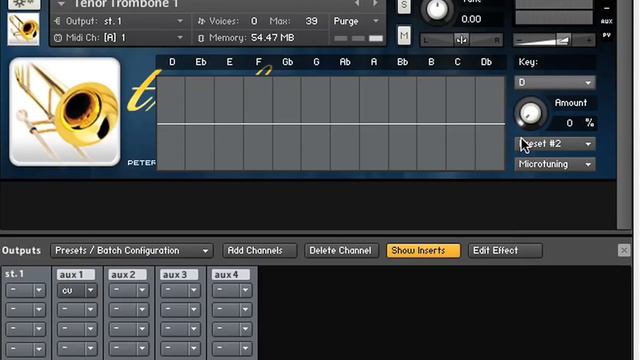Click Delete Channel button
Viewport: 640px width, 360px height.
pyautogui.click(x=341, y=251)
